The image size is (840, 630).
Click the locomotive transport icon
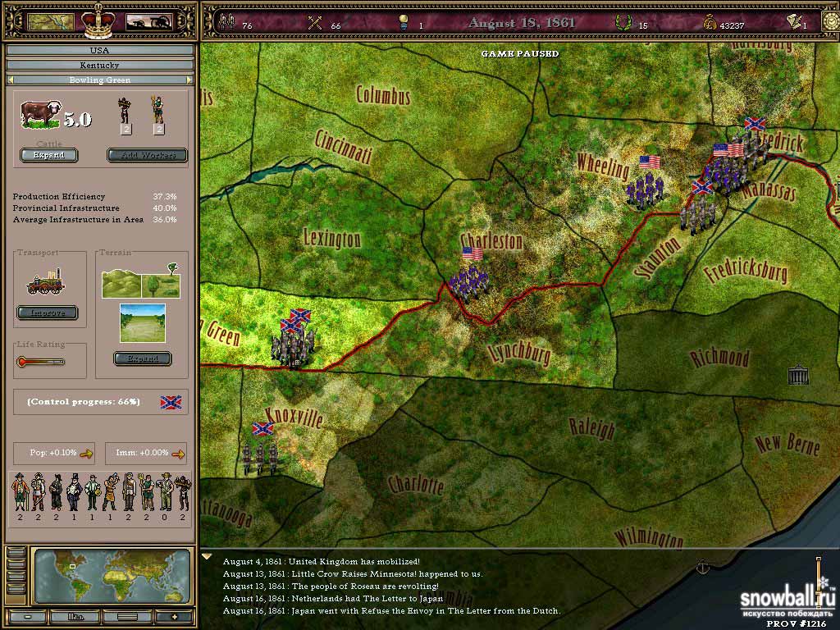(x=47, y=282)
